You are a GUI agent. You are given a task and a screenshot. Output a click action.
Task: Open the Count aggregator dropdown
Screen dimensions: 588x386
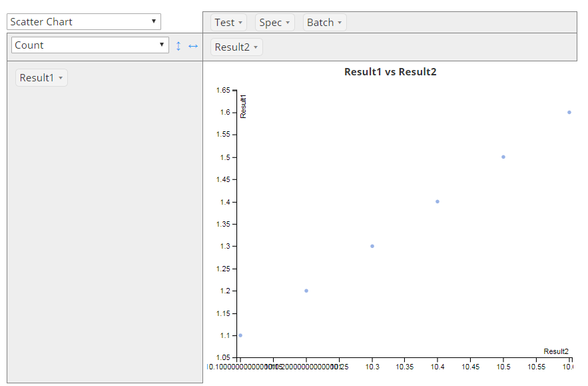click(x=90, y=45)
